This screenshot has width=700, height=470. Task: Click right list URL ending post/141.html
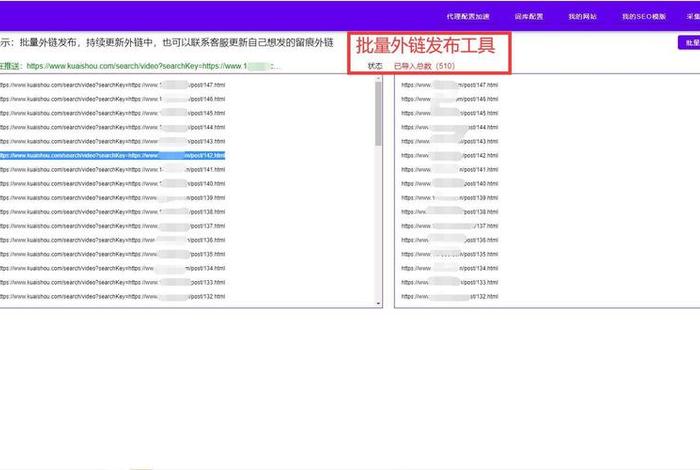click(x=450, y=170)
